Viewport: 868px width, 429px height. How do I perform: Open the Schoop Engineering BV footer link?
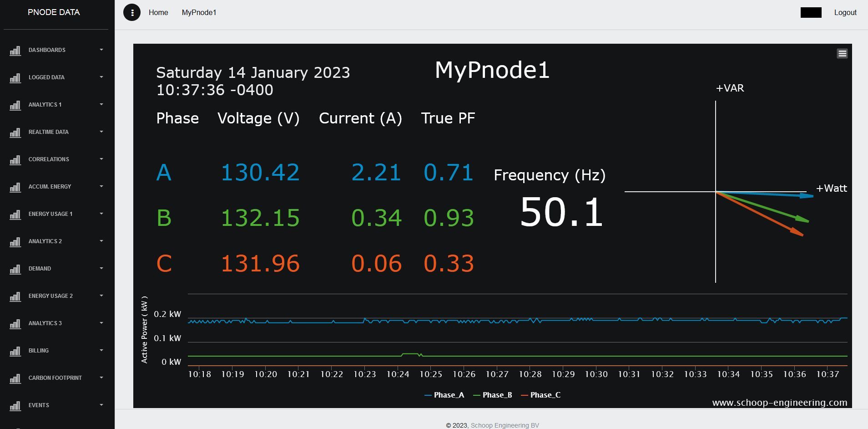tap(505, 425)
